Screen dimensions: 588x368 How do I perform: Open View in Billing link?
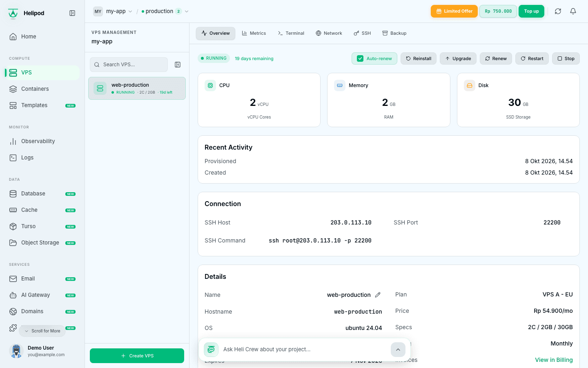coord(554,360)
